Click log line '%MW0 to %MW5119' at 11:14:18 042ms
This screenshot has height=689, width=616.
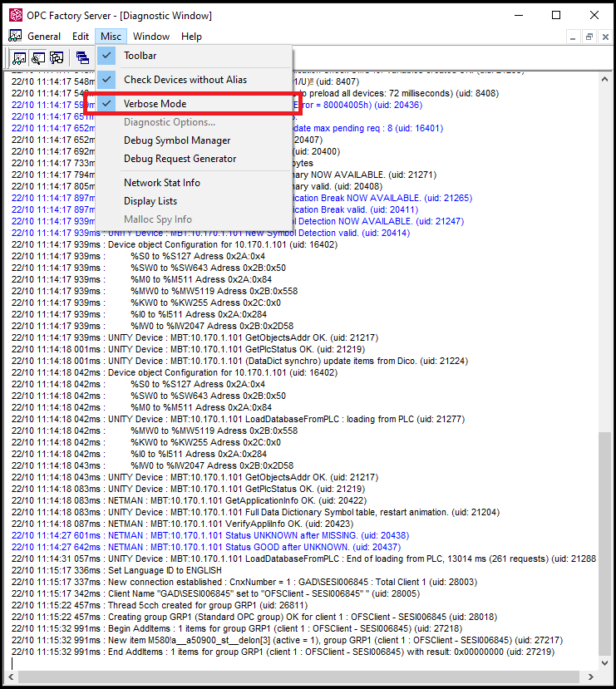coord(155,431)
